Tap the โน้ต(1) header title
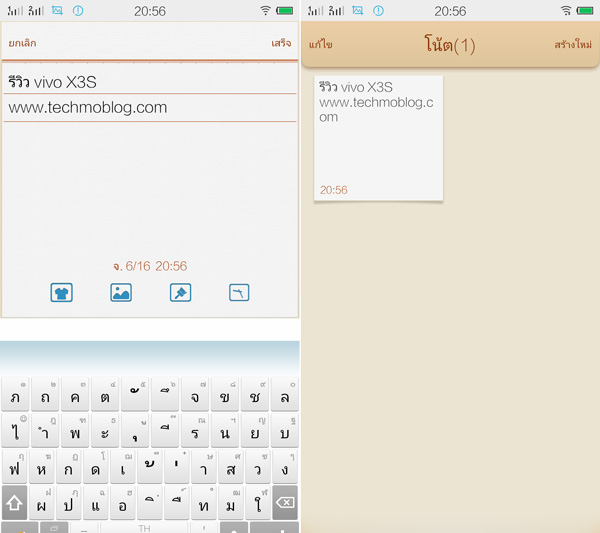 click(450, 44)
